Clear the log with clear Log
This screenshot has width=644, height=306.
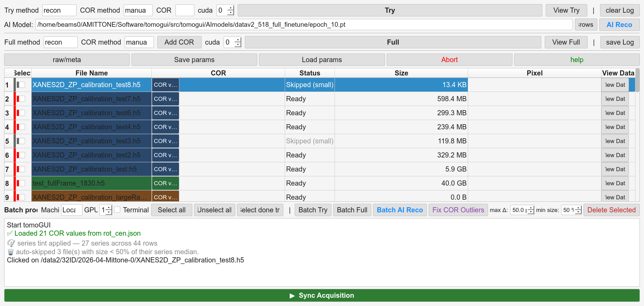pyautogui.click(x=620, y=10)
